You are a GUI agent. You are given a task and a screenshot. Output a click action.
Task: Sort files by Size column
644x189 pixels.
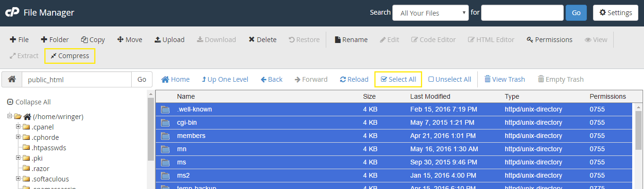(x=369, y=96)
